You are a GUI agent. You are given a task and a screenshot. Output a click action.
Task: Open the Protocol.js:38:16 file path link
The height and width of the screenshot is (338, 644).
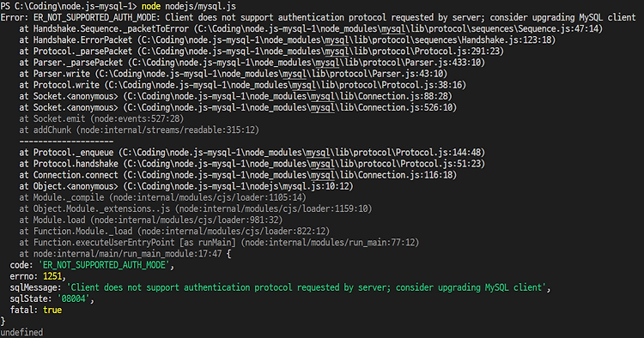coord(286,85)
